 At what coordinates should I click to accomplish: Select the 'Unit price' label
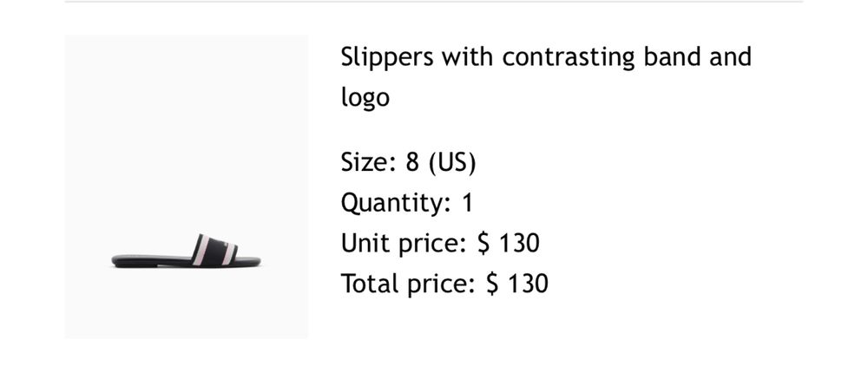pos(404,244)
